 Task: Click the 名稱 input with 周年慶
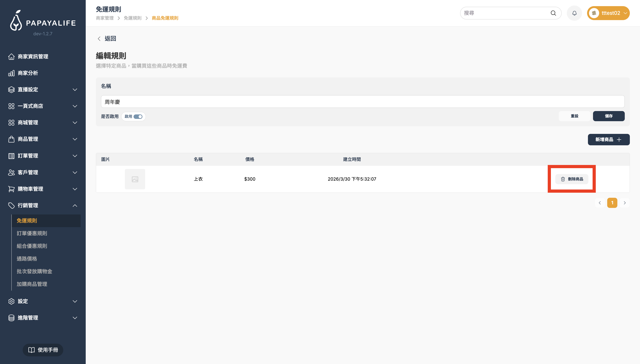[x=362, y=102]
